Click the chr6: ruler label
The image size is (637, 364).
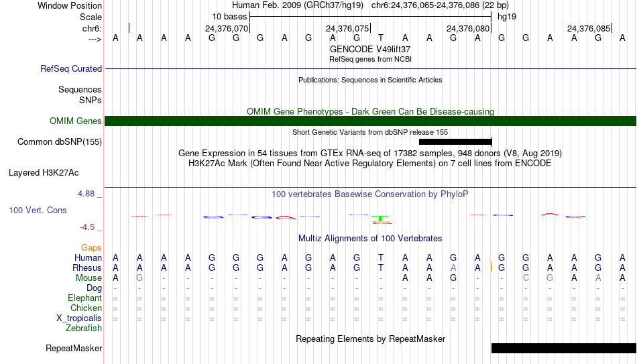(x=92, y=28)
